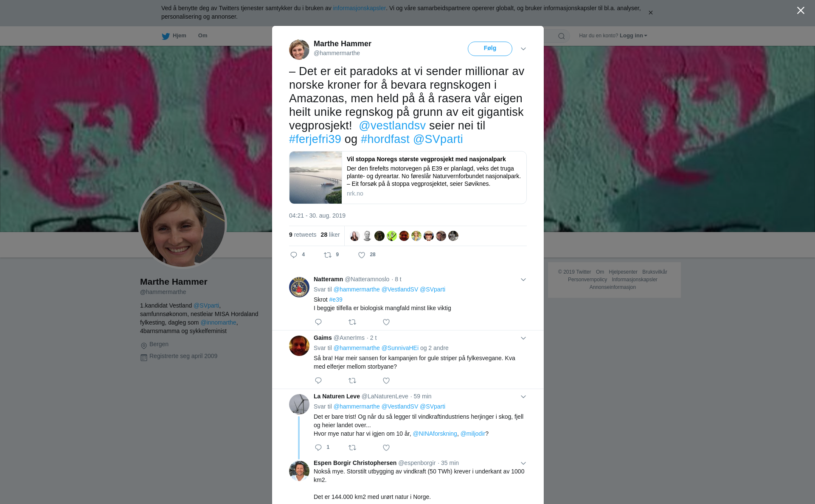Reply to Natteramn's comment

point(318,322)
